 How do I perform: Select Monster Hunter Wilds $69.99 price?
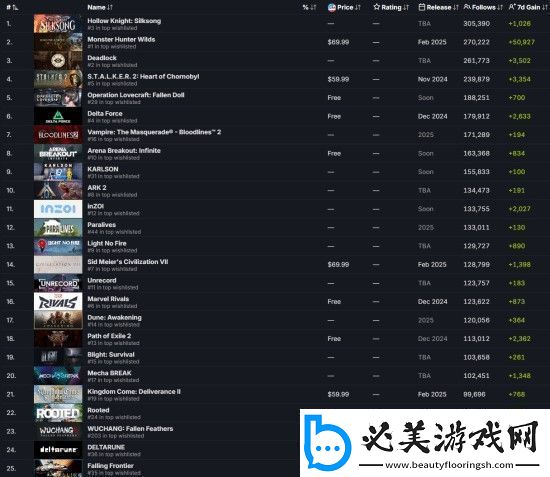pos(338,42)
